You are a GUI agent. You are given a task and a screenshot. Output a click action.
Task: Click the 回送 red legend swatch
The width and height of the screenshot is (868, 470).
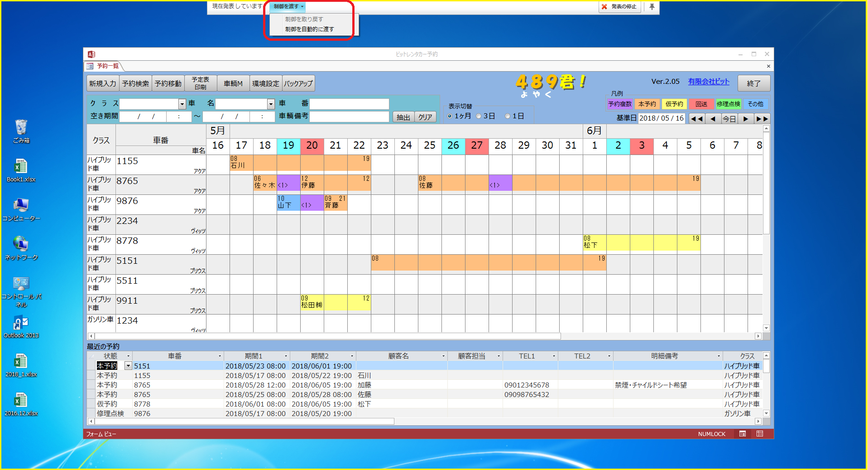click(701, 104)
